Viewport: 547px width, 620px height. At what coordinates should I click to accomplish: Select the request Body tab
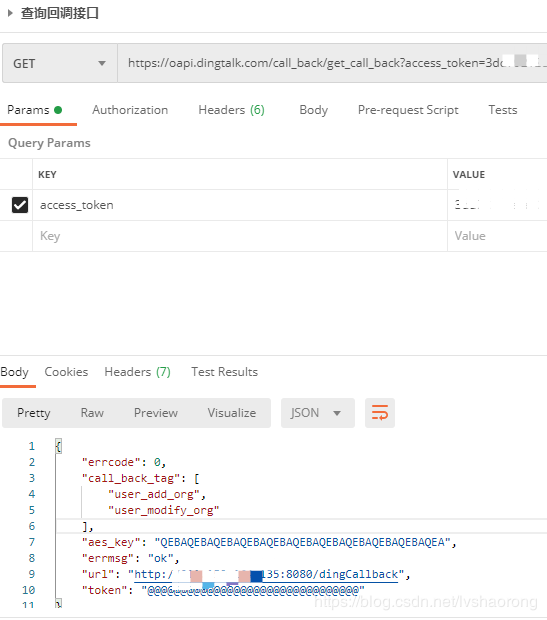pos(313,110)
